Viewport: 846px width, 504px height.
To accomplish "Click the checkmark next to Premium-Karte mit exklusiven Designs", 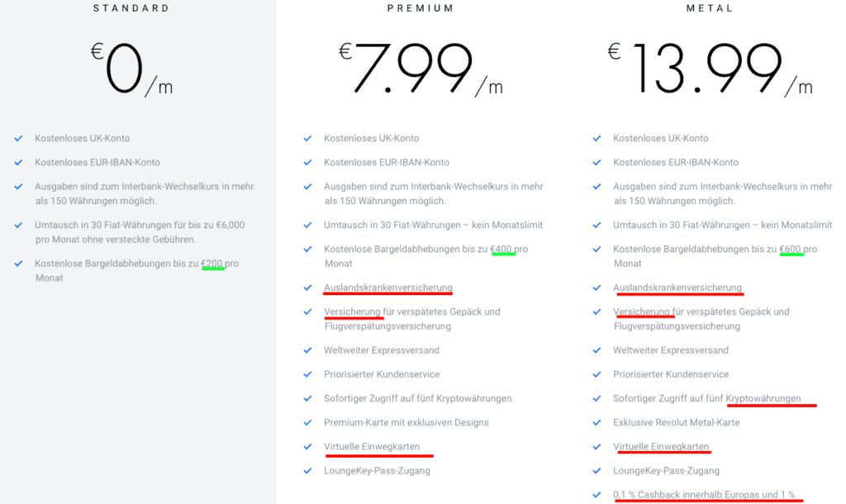I will coord(307,423).
